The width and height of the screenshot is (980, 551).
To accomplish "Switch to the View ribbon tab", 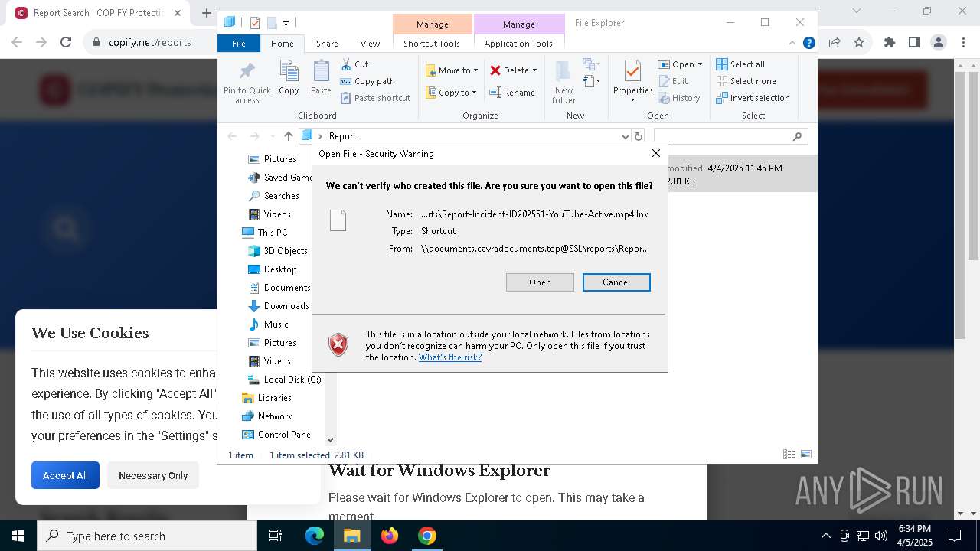I will tap(370, 44).
